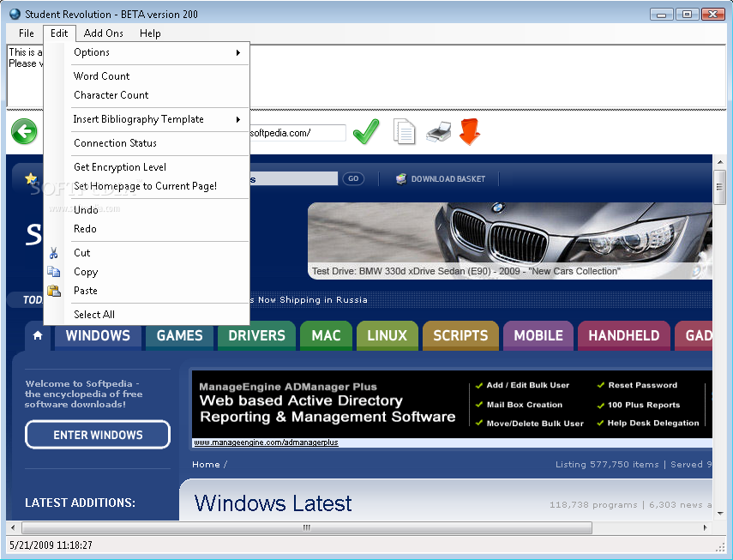
Task: Open the Help menu
Action: pos(150,33)
